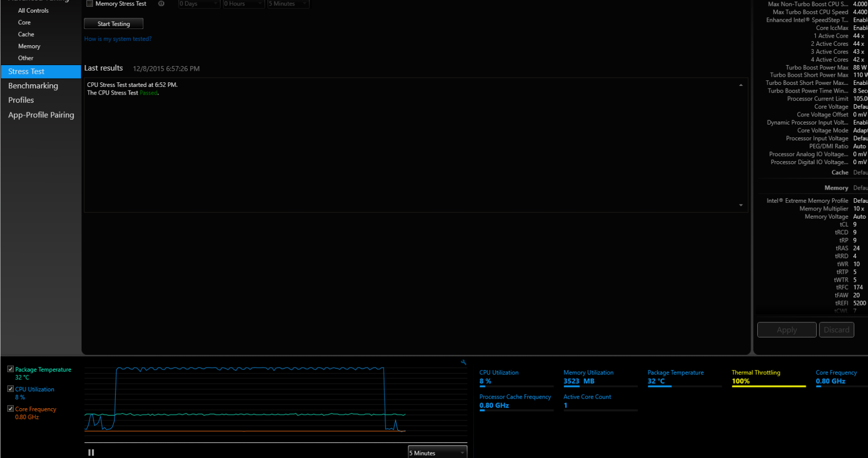Viewport: 868px width, 458px height.
Task: Click the Memory Utilization 3523 MB tile
Action: (x=600, y=378)
